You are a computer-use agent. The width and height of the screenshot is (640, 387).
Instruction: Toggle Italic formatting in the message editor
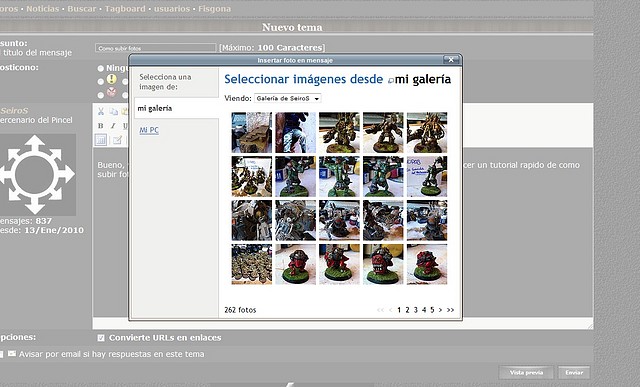(113, 126)
